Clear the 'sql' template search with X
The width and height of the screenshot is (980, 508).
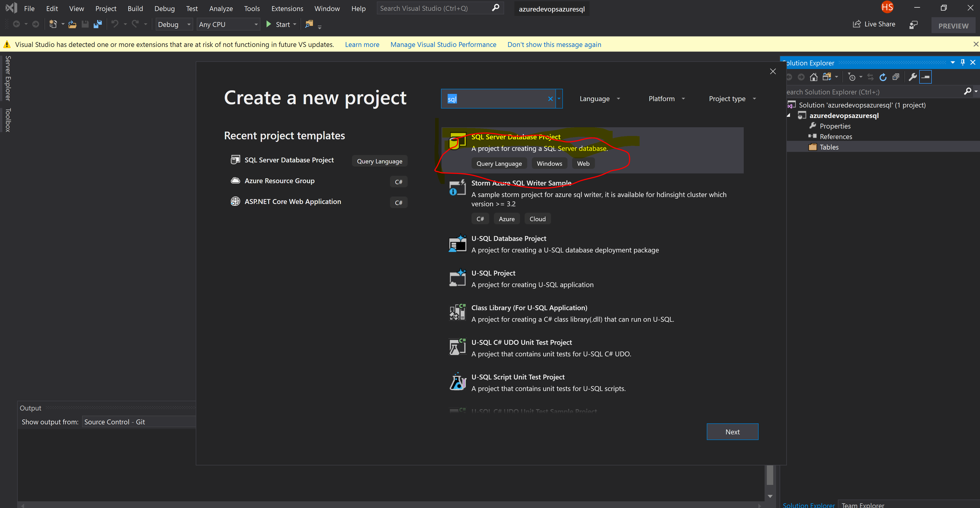point(550,99)
